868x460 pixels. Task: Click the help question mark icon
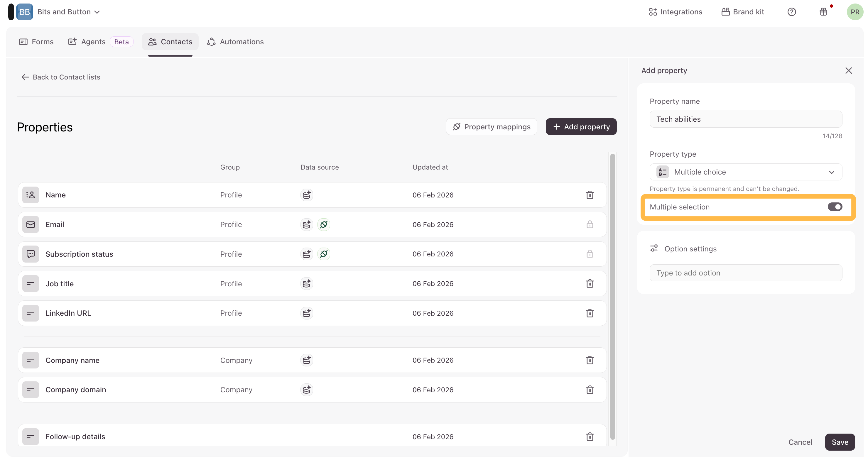coord(791,12)
